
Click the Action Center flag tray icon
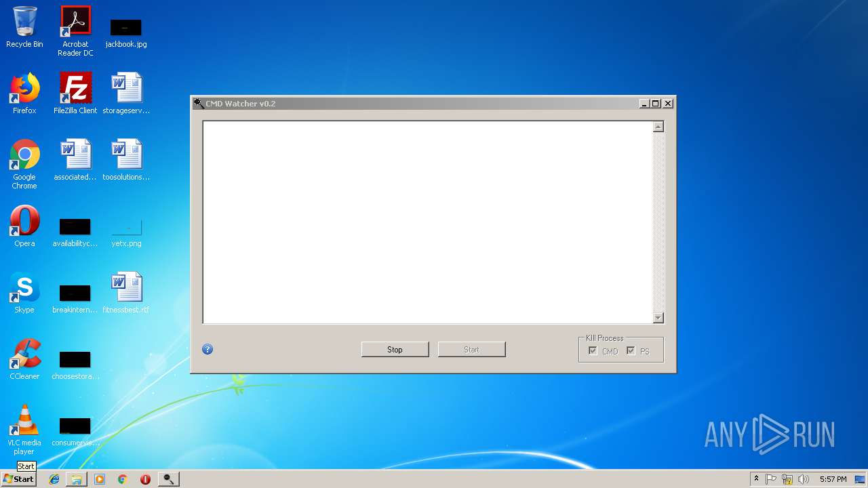point(771,479)
